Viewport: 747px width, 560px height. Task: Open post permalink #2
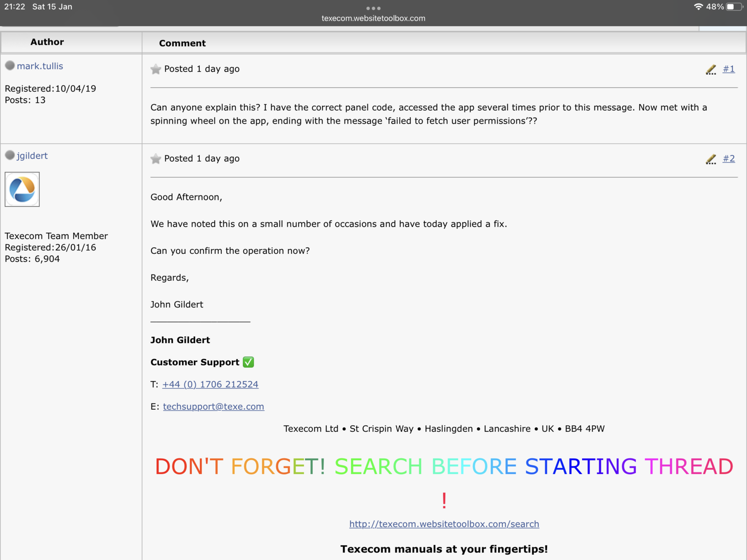coord(728,159)
